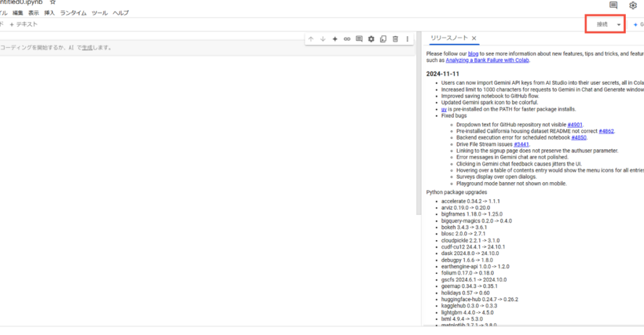This screenshot has height=335, width=644.
Task: Move cell up with the up arrow
Action: click(311, 39)
